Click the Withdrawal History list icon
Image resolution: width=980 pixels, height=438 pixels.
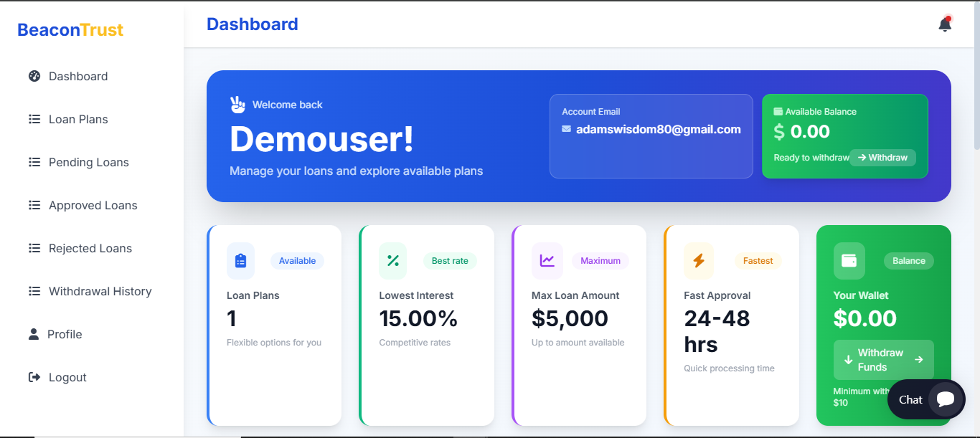[x=34, y=291]
